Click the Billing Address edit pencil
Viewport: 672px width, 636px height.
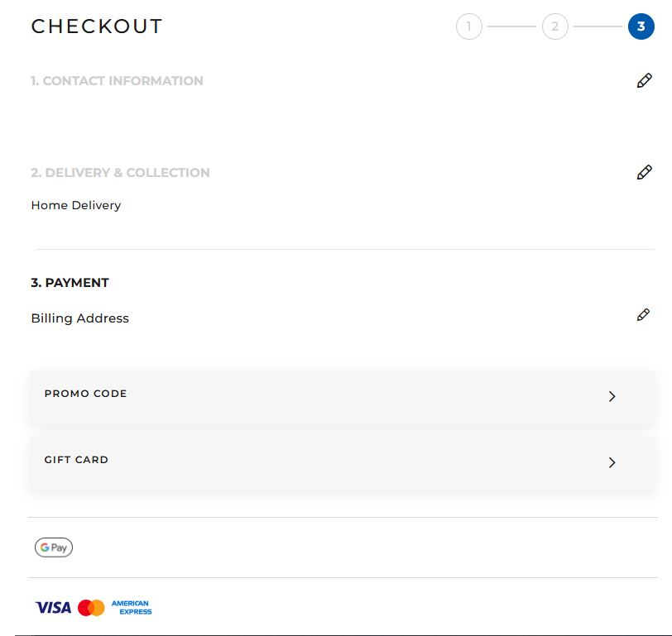coord(643,315)
